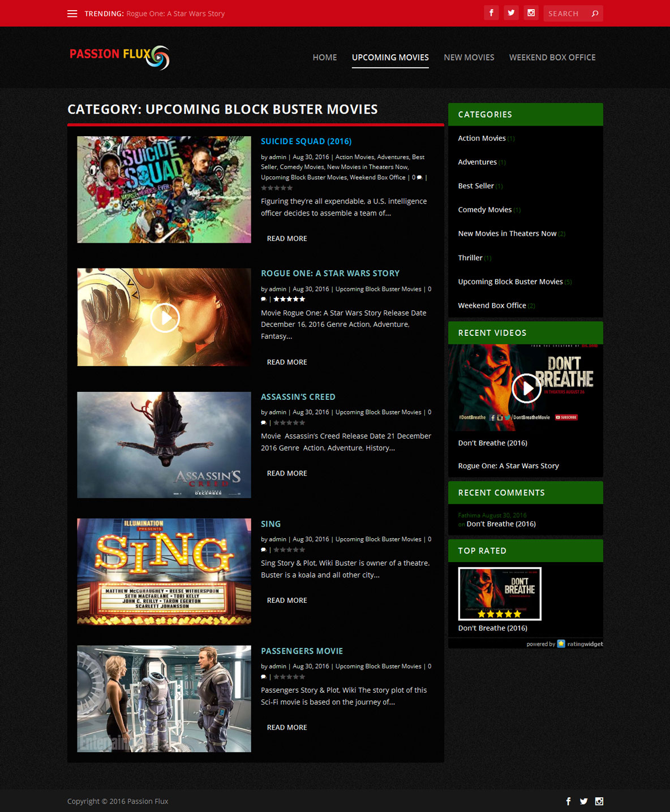
Task: Open the SING title link
Action: (270, 524)
